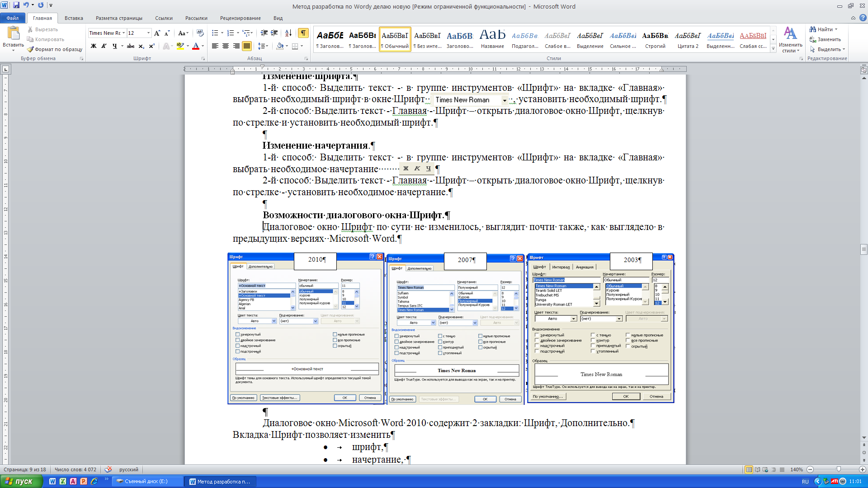The image size is (868, 488).
Task: Switch to Print Layout view in status bar
Action: point(749,469)
